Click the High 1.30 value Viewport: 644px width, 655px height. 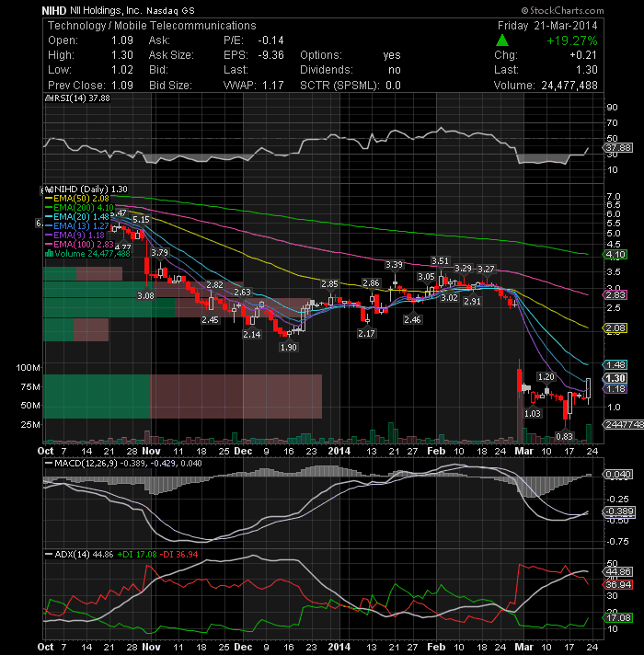(x=122, y=55)
